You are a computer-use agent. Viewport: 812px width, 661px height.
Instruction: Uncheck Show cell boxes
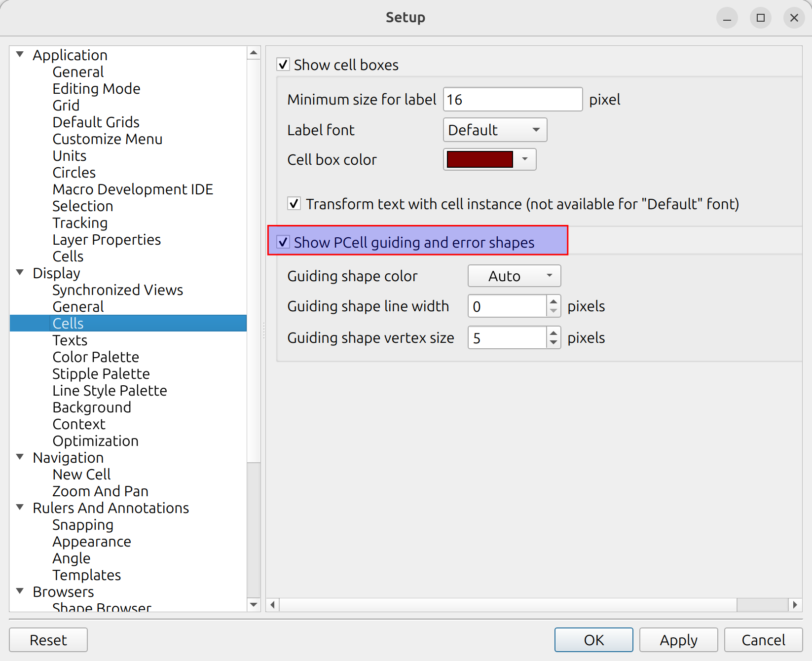pyautogui.click(x=283, y=65)
